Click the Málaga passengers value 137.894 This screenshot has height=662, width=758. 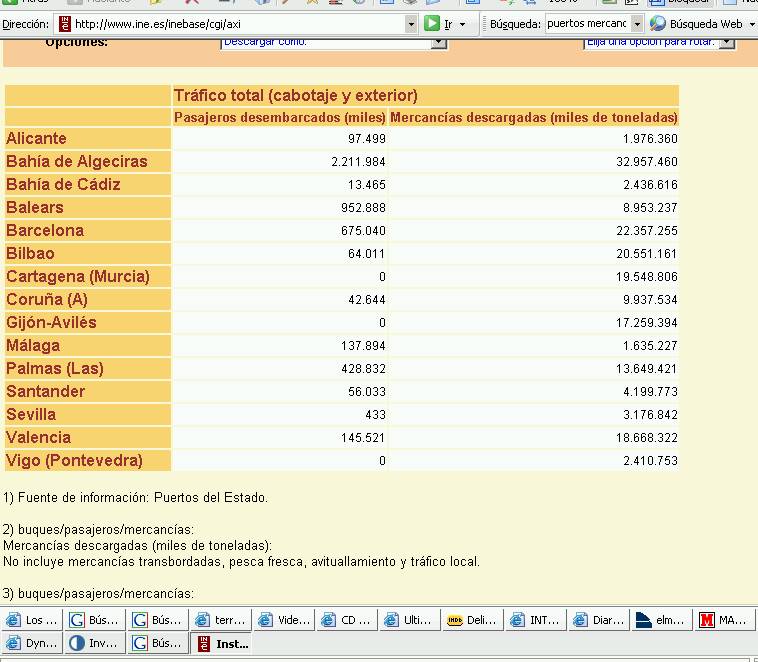pyautogui.click(x=363, y=346)
